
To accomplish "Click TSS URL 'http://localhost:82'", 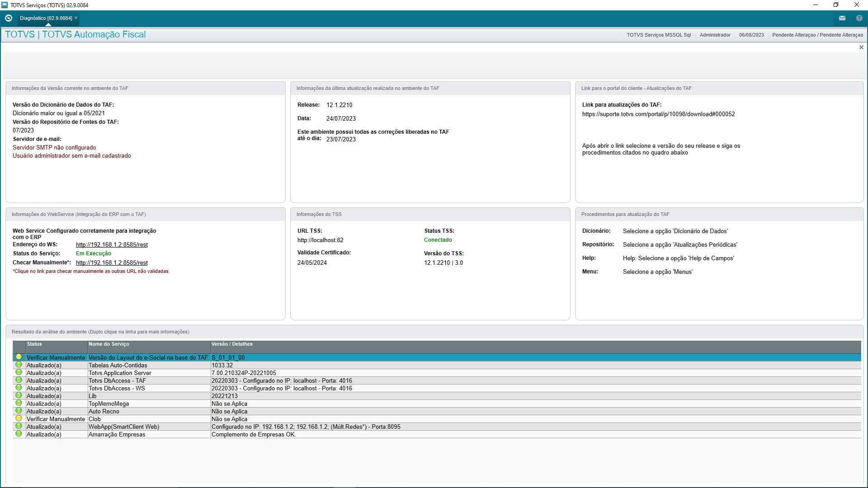I will (x=321, y=240).
